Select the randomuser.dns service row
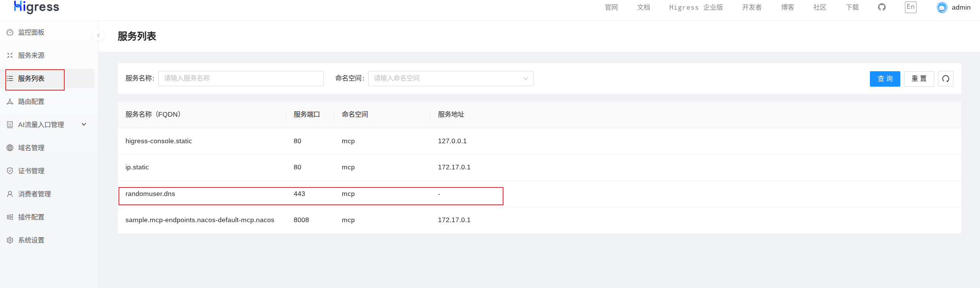Screen dimensions: 980x288 click(x=150, y=194)
